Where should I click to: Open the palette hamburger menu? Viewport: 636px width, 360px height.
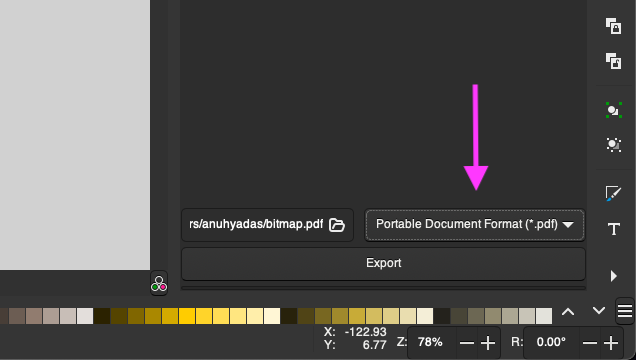[625, 311]
